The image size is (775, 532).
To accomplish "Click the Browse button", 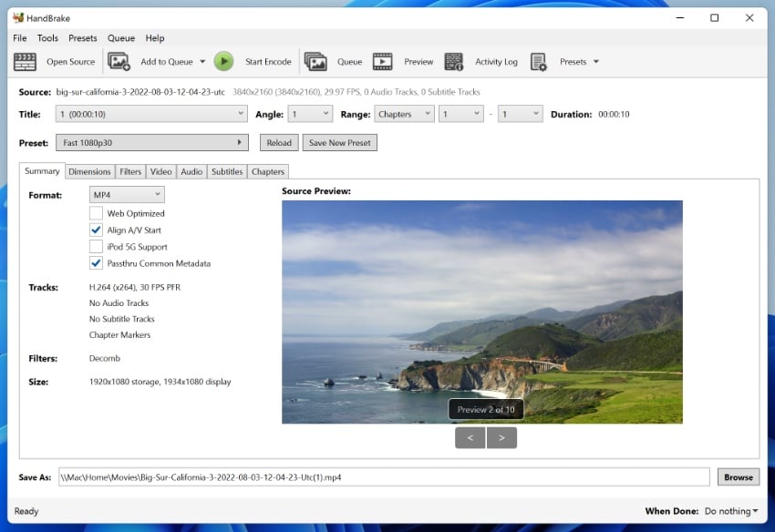I will (x=738, y=477).
